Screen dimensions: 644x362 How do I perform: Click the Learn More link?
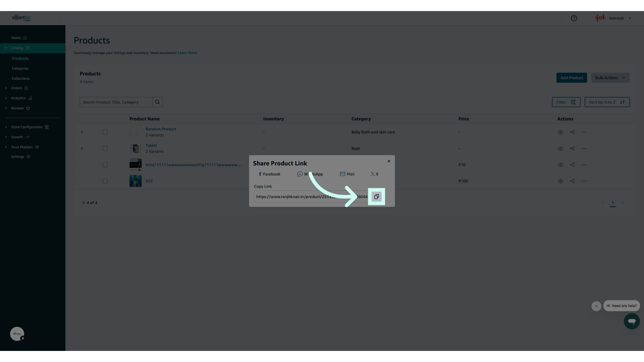click(x=187, y=53)
